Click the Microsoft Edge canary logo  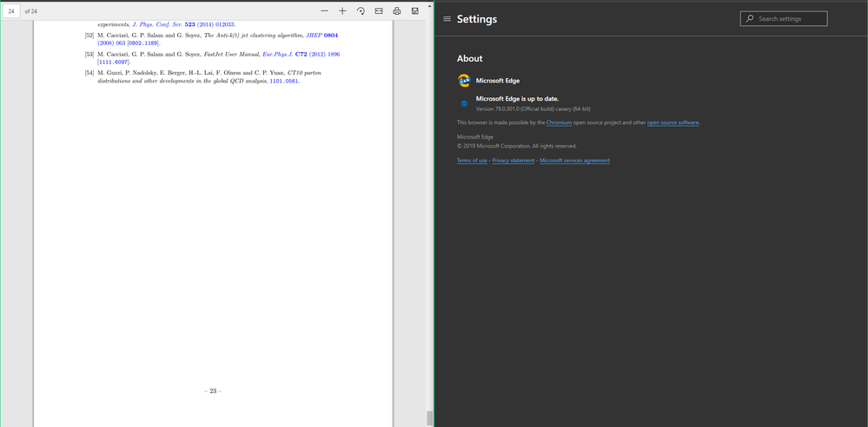[x=464, y=81]
